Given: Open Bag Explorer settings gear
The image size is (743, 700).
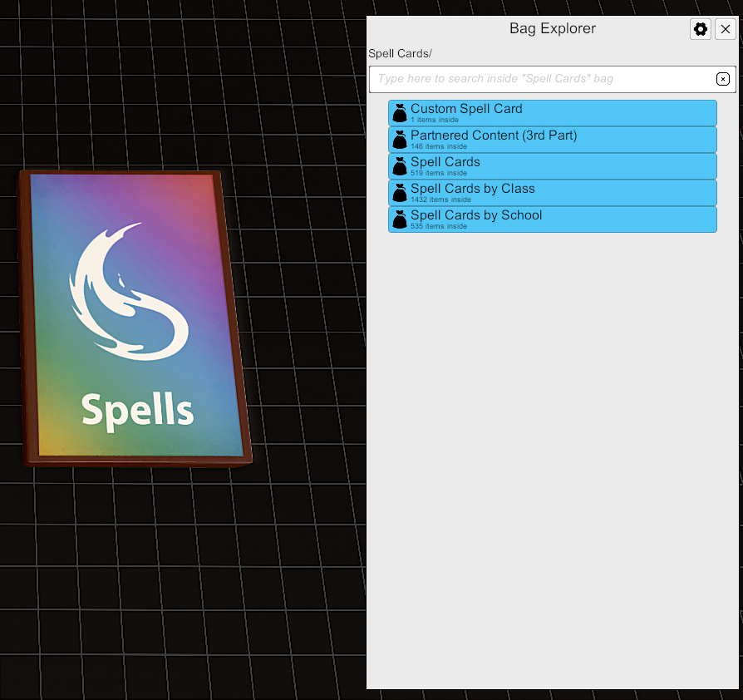Looking at the screenshot, I should pos(700,29).
